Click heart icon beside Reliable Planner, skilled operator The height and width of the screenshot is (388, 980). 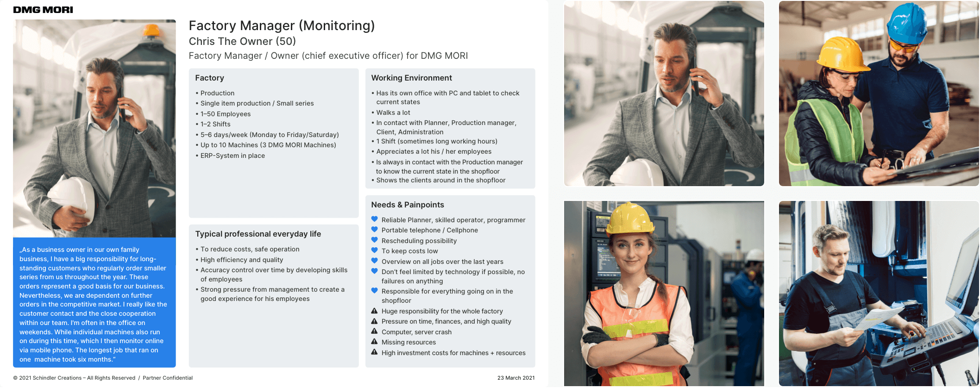(375, 219)
